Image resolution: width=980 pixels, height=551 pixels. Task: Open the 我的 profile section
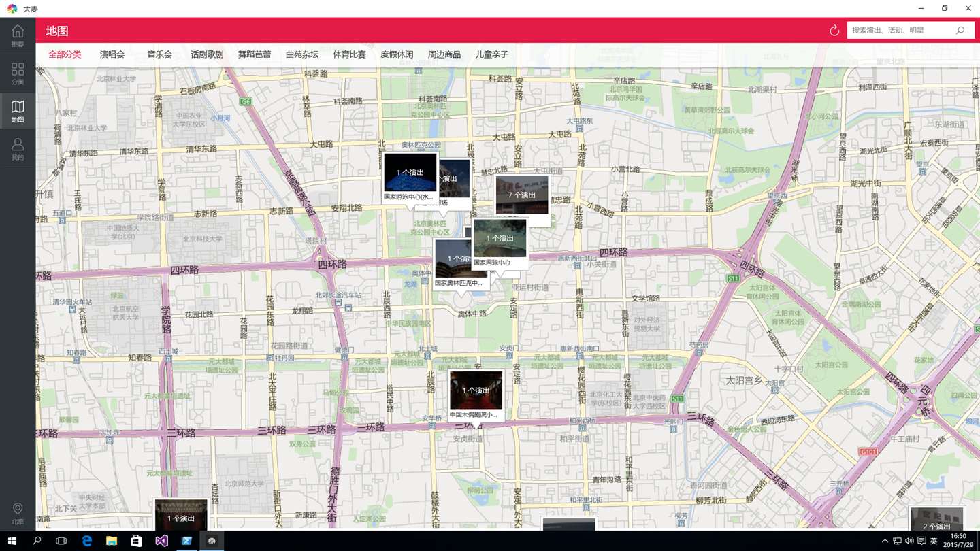18,149
